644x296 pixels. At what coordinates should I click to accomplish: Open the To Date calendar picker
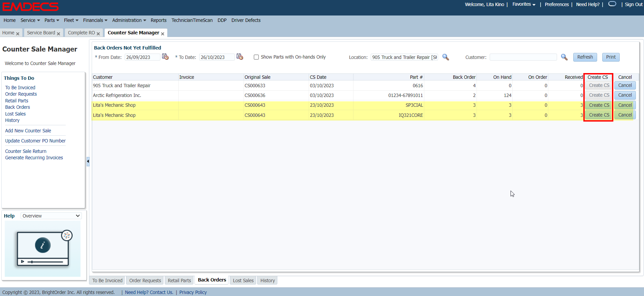point(240,57)
